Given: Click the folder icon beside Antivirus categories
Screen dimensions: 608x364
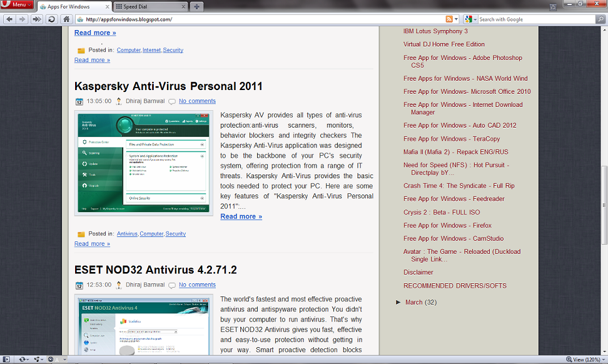Looking at the screenshot, I should click(x=81, y=234).
